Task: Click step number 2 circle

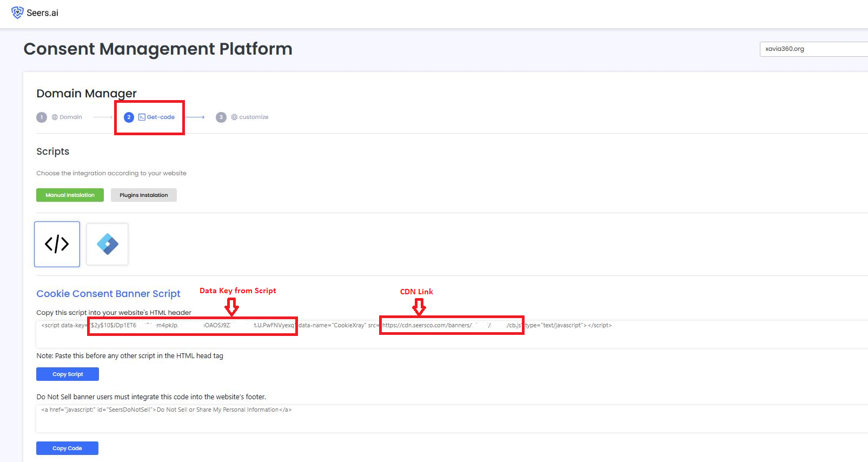Action: pos(129,117)
